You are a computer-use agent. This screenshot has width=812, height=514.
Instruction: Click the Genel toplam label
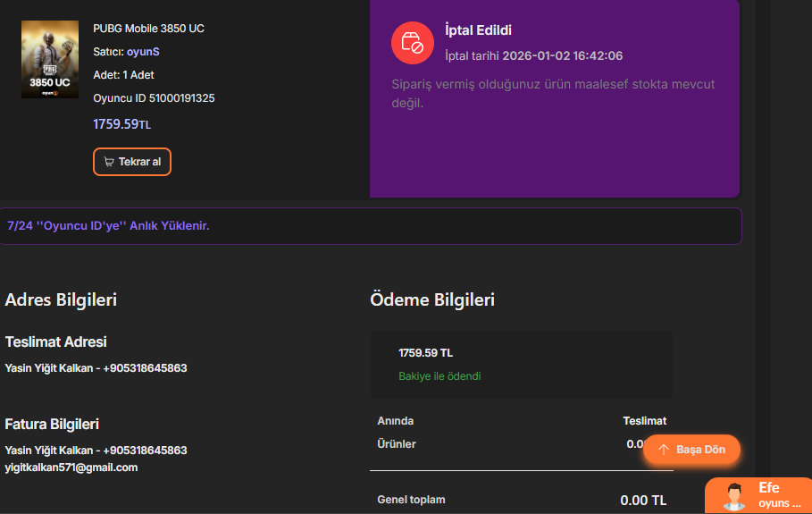pos(411,500)
